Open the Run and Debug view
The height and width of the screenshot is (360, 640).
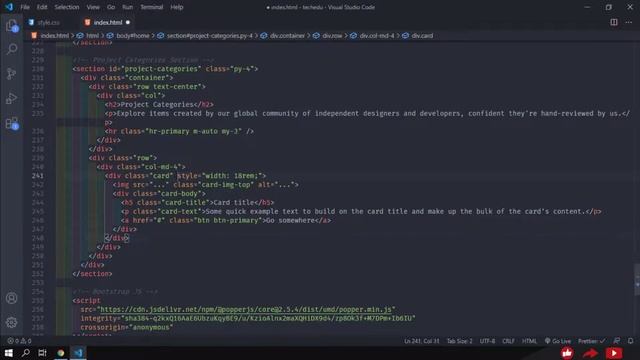pyautogui.click(x=11, y=98)
